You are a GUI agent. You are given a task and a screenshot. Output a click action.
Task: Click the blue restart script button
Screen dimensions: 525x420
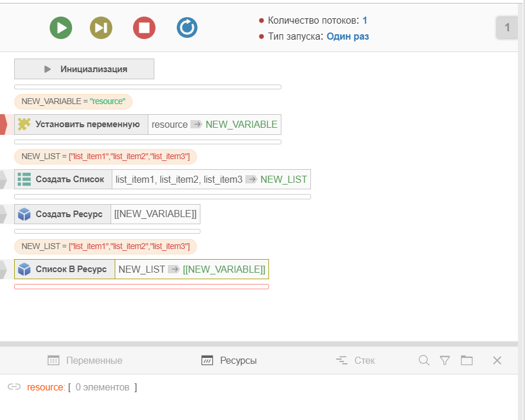coord(187,27)
